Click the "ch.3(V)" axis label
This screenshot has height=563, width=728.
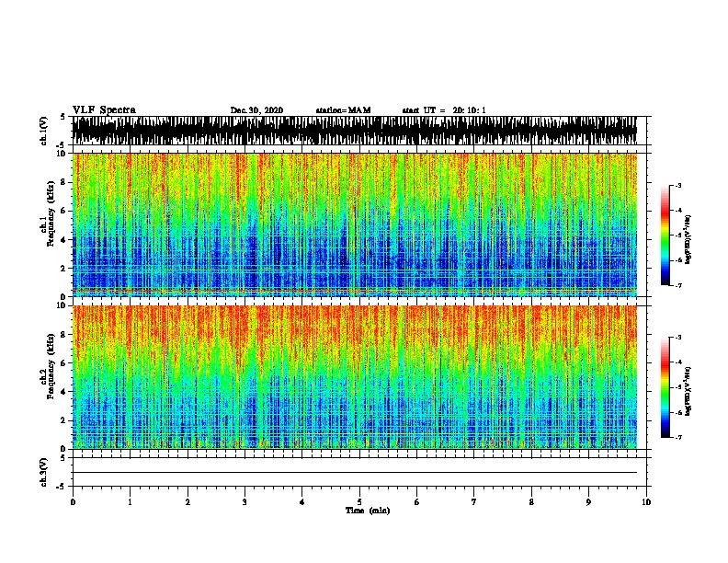(44, 472)
